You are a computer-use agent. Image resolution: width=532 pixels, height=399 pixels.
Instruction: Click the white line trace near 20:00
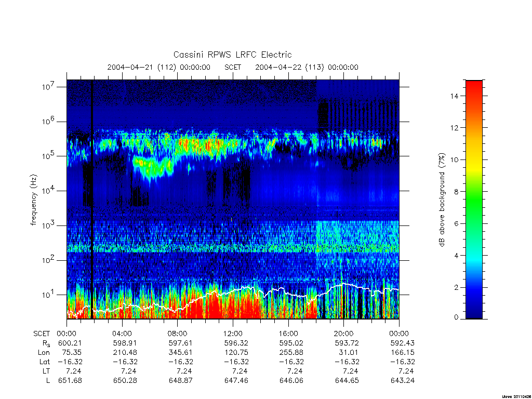click(344, 284)
